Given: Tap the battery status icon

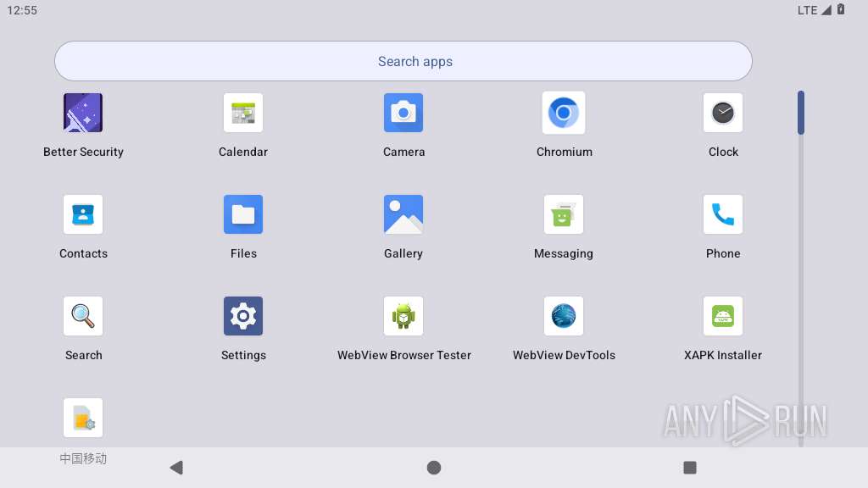Looking at the screenshot, I should pyautogui.click(x=841, y=9).
